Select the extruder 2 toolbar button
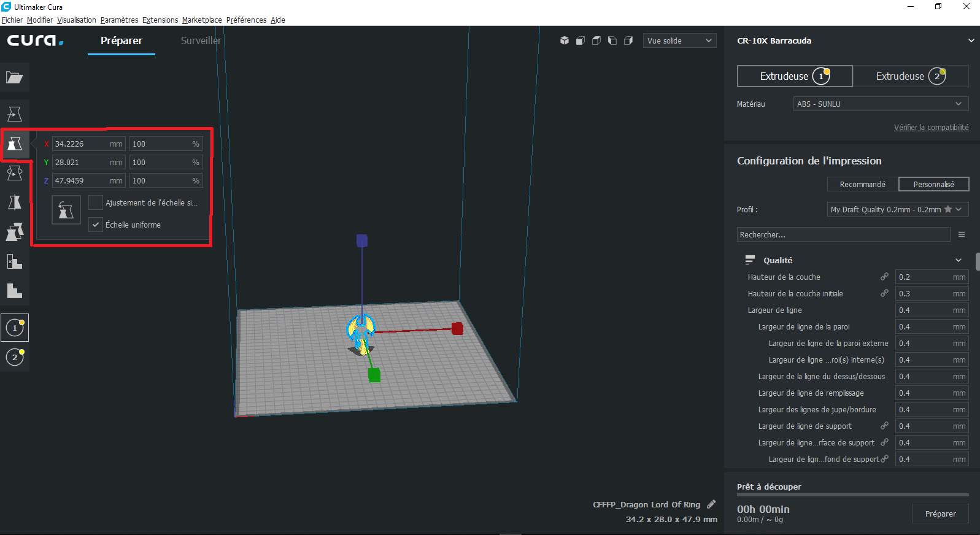Screen dimensions: 980x535 15,357
